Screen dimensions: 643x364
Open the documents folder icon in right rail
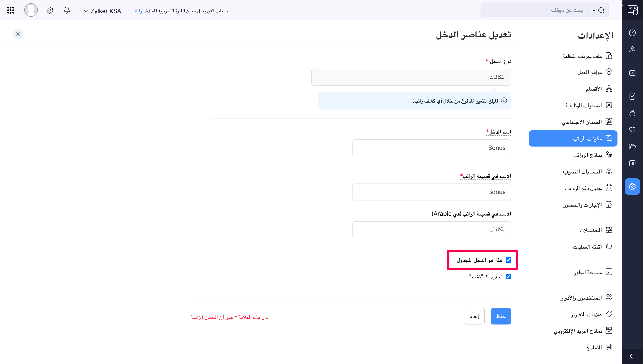[x=632, y=147]
